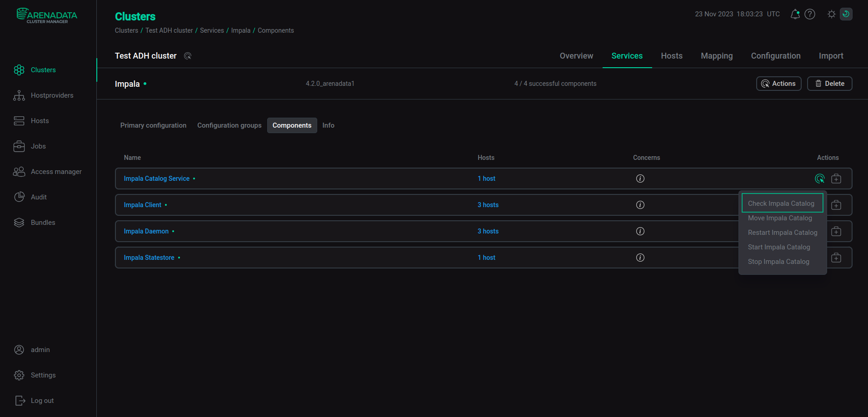Toggle maintenance mode for Impala Catalog Service

coord(836,179)
